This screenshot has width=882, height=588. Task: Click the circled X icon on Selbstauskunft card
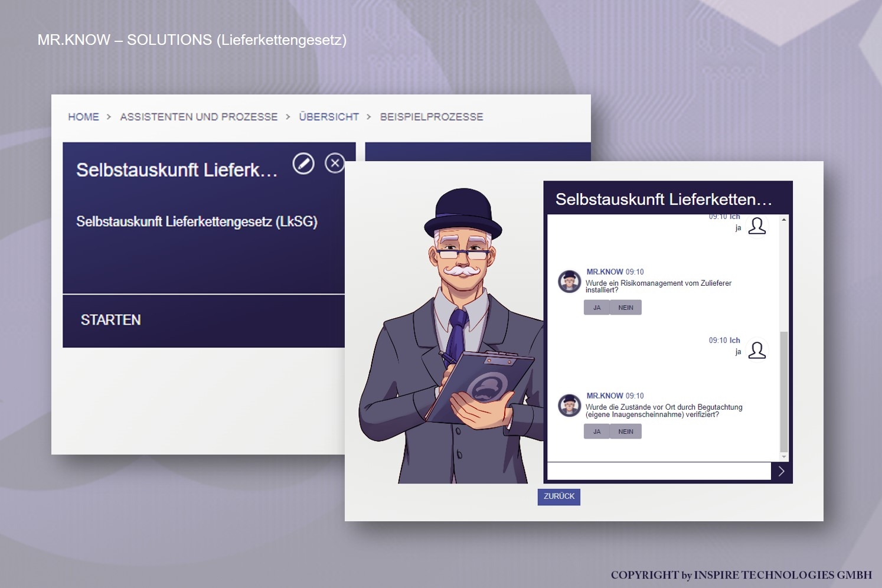click(x=335, y=163)
